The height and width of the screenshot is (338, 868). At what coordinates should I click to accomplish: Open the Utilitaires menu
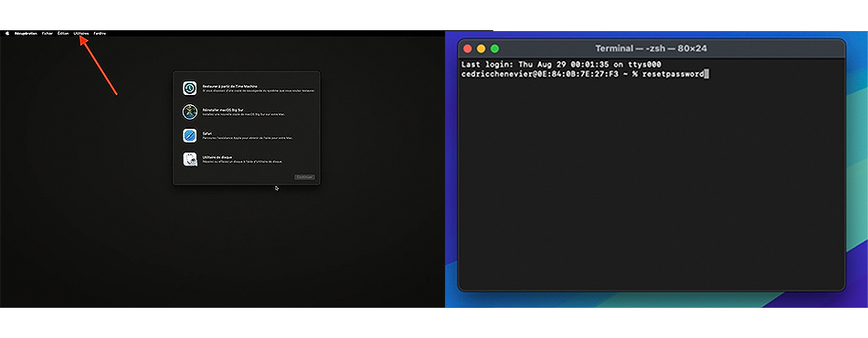click(x=81, y=33)
